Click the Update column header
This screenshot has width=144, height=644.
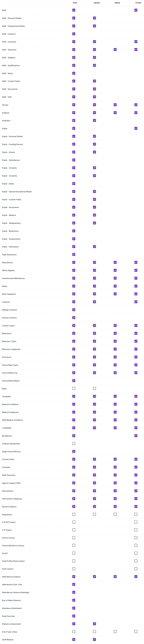pyautogui.click(x=97, y=3)
